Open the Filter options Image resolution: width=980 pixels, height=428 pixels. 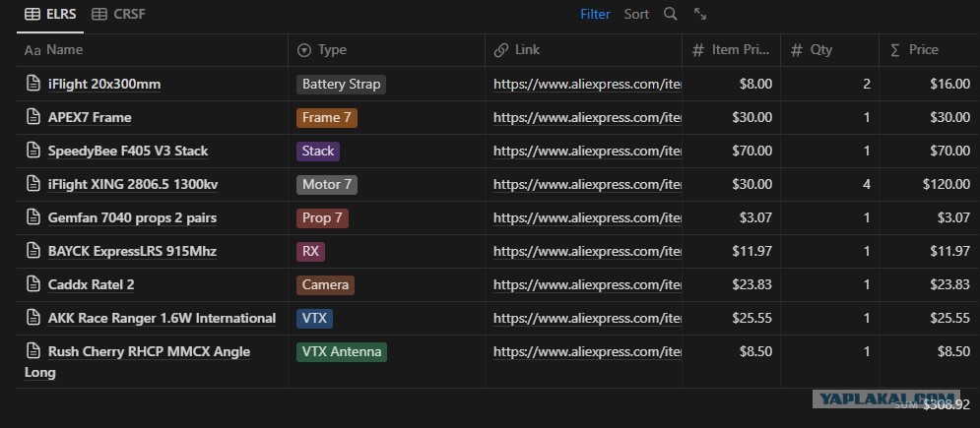(595, 15)
